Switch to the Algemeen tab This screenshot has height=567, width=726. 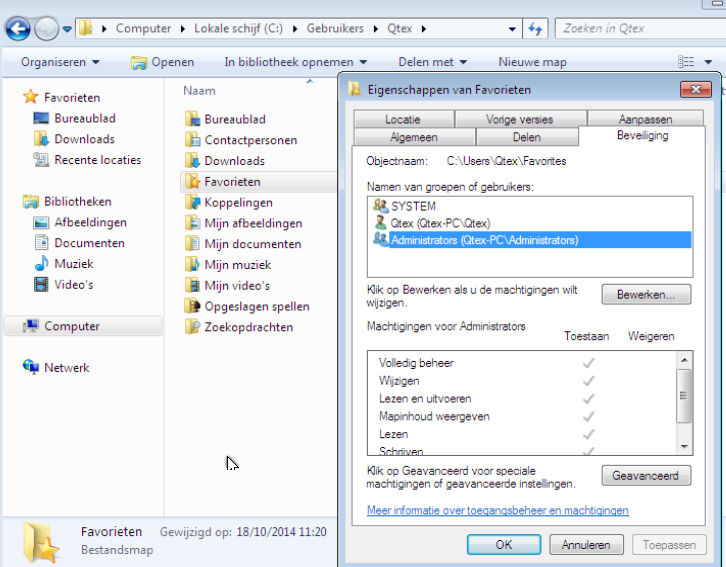pyautogui.click(x=413, y=137)
